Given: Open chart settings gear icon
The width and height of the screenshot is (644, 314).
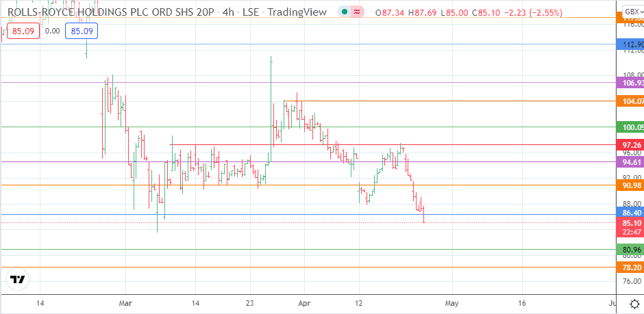Looking at the screenshot, I should coord(634,304).
